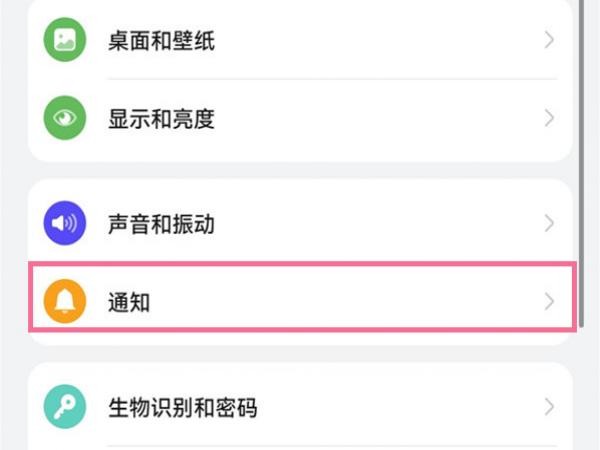The image size is (600, 450).
Task: Tap the green Home screen & wallpaper icon
Action: [x=65, y=40]
